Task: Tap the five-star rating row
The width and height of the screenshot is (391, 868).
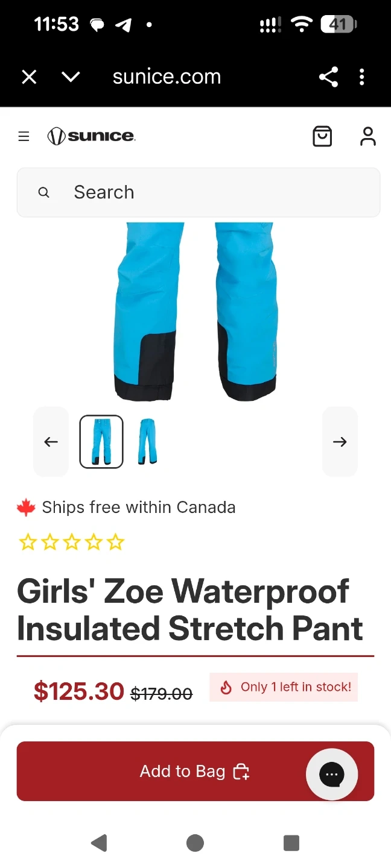Action: (x=72, y=542)
